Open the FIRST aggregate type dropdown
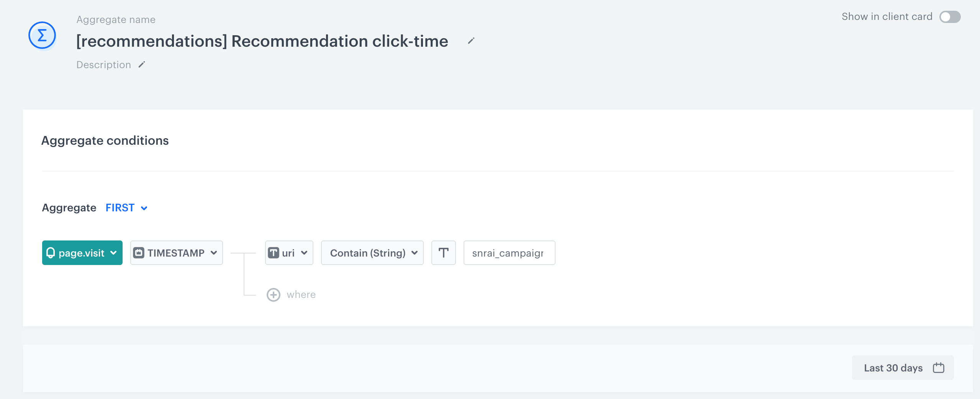This screenshot has height=399, width=980. [x=126, y=208]
